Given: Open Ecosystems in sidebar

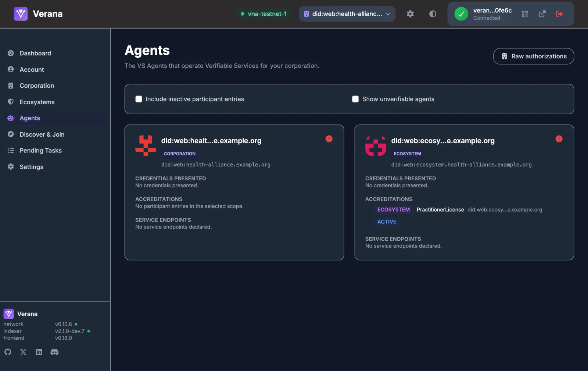Looking at the screenshot, I should point(37,102).
